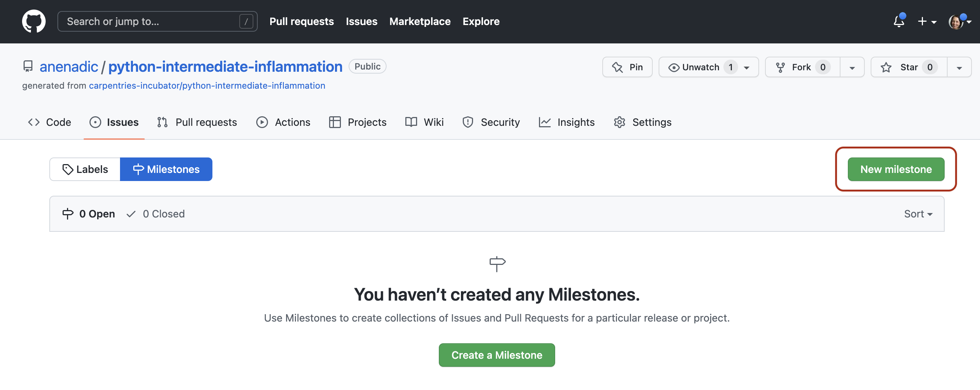Switch to the Code tab
This screenshot has height=390, width=980.
(49, 122)
